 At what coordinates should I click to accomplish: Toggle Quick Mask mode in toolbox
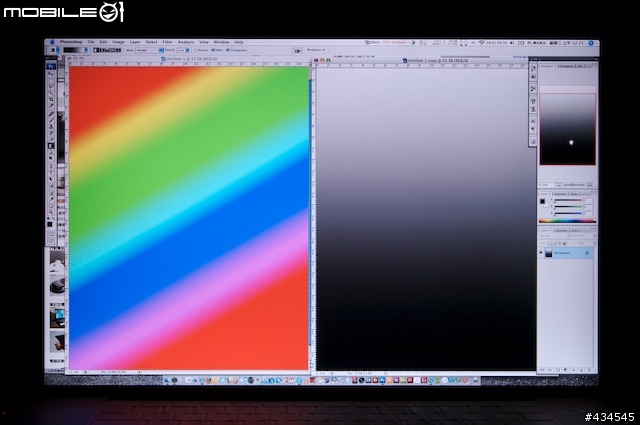pyautogui.click(x=51, y=234)
